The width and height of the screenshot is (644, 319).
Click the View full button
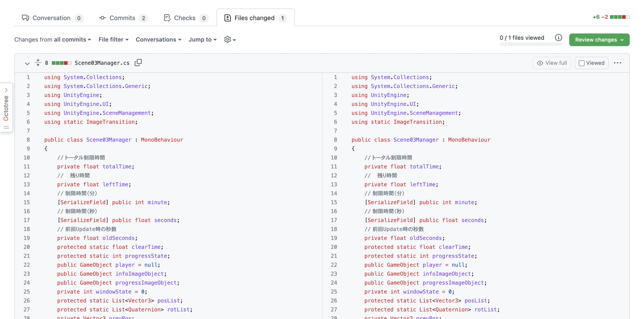coord(551,63)
